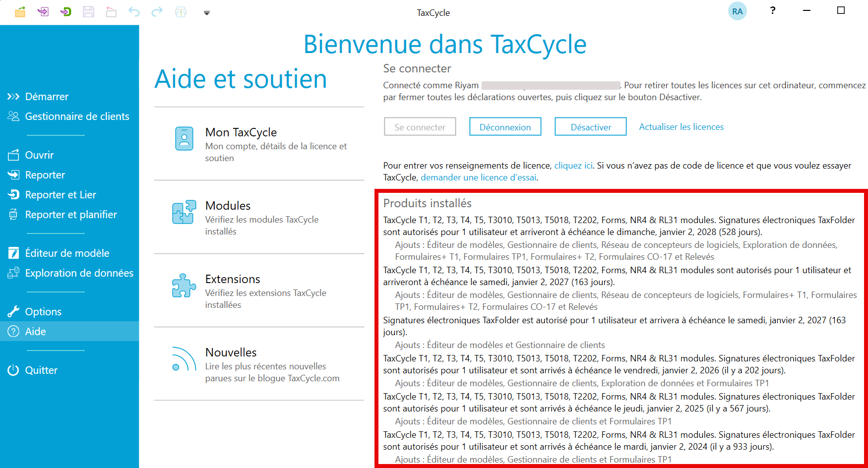Open Modules puzzle pieces icon
Viewport: 868px width, 468px height.
pos(184,212)
